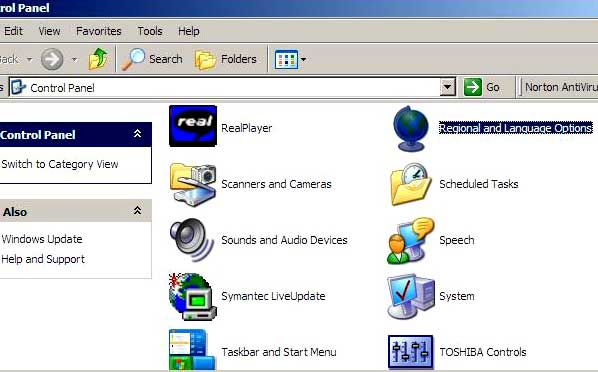Click the Forward arrow toolbar button
The width and height of the screenshot is (598, 372).
52,59
